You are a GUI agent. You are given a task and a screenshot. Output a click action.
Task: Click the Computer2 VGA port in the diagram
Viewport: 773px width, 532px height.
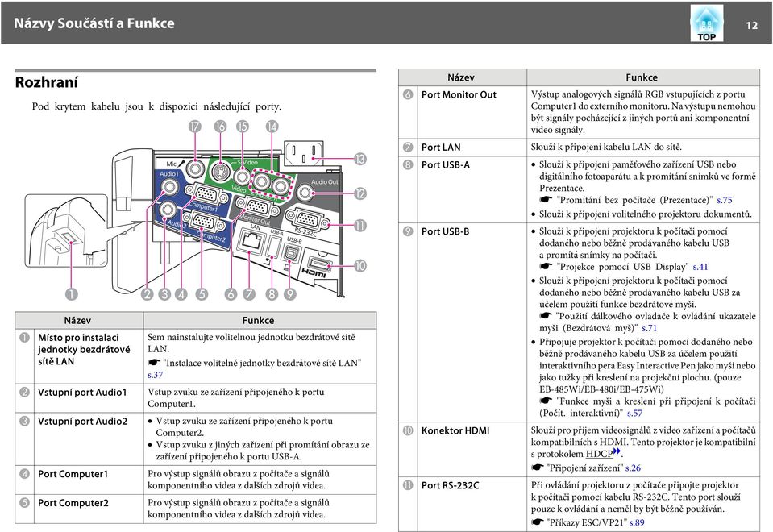[204, 222]
